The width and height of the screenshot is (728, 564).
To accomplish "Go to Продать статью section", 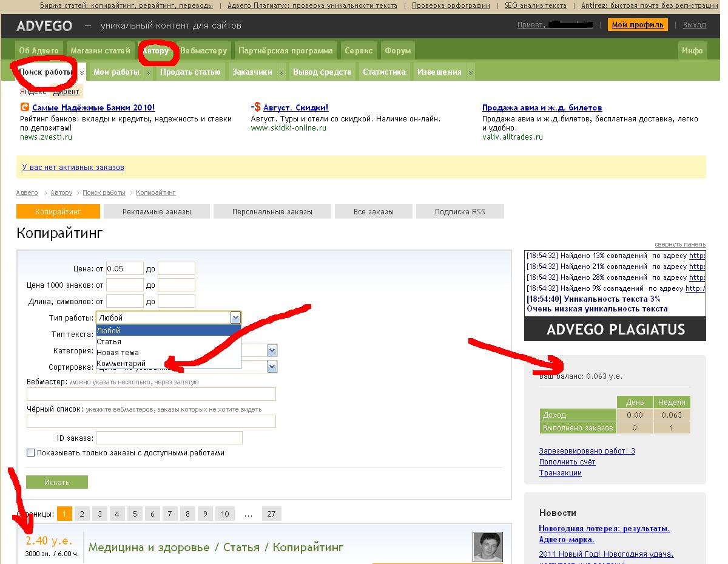I will click(x=190, y=72).
